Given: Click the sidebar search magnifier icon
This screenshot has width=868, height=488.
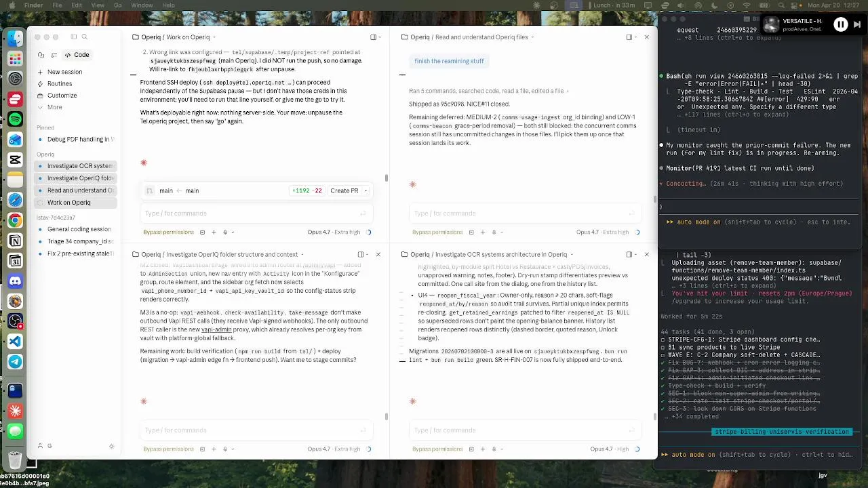Looking at the screenshot, I should tap(85, 37).
